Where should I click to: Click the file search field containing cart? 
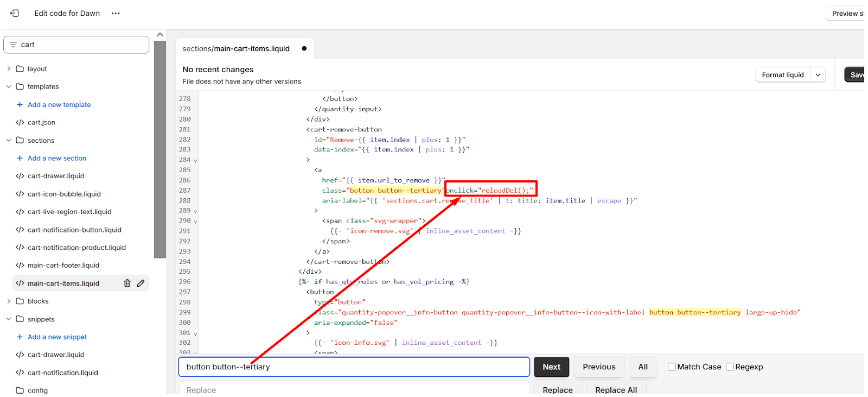(76, 45)
